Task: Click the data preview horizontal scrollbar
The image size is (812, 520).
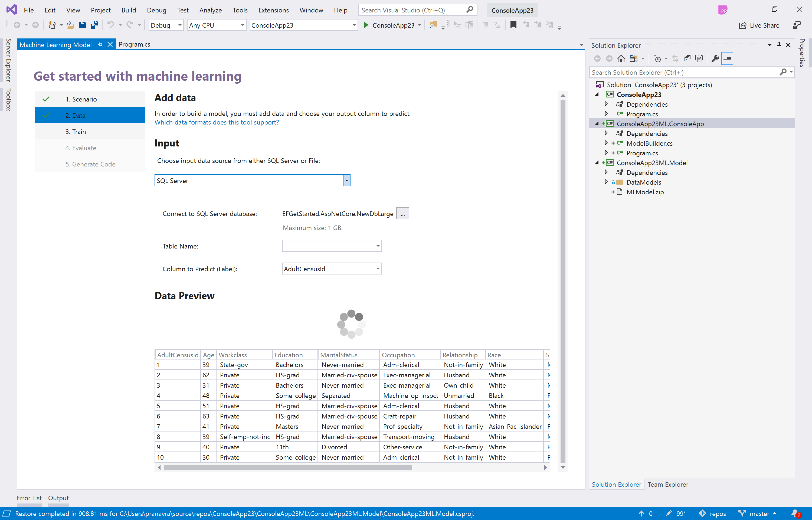Action: [x=288, y=468]
